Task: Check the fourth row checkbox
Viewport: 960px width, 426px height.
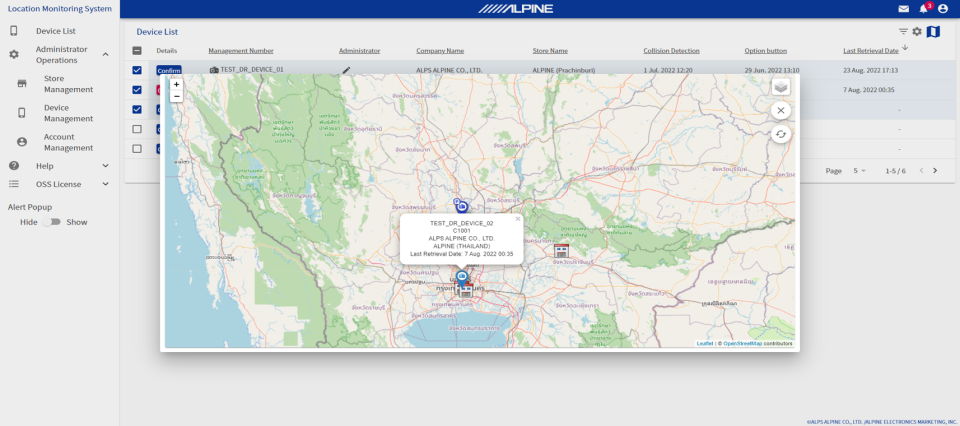Action: (x=137, y=129)
